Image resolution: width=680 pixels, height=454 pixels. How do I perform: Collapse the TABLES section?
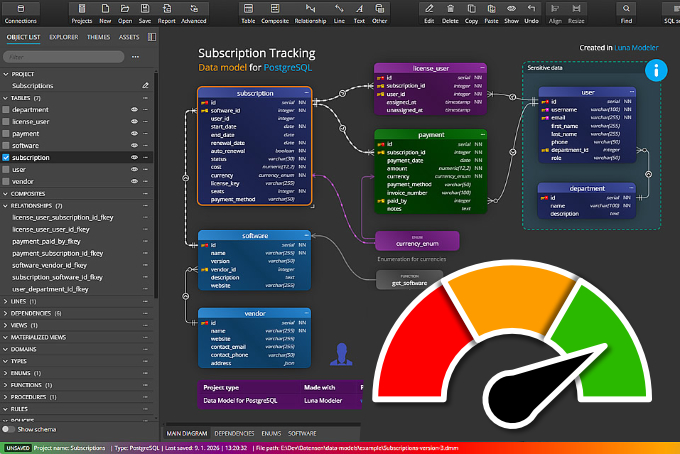(x=6, y=98)
